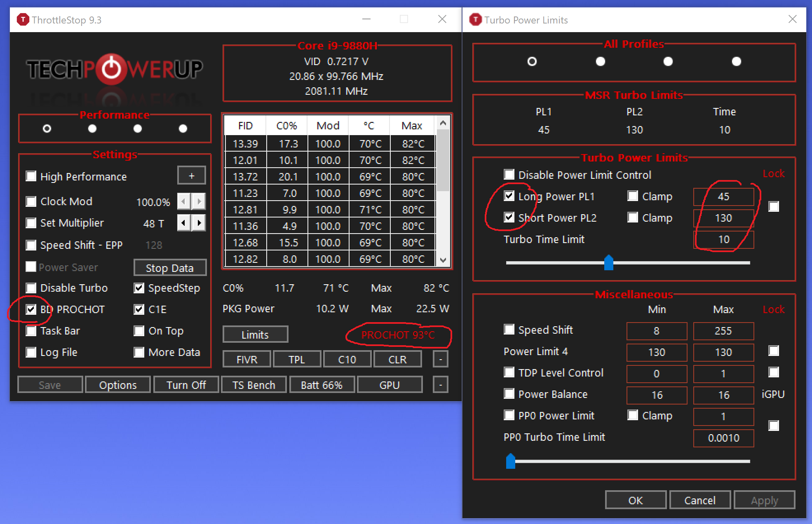Enable the Clamp checkbox for Short Power PL2
The image size is (812, 524).
point(633,218)
